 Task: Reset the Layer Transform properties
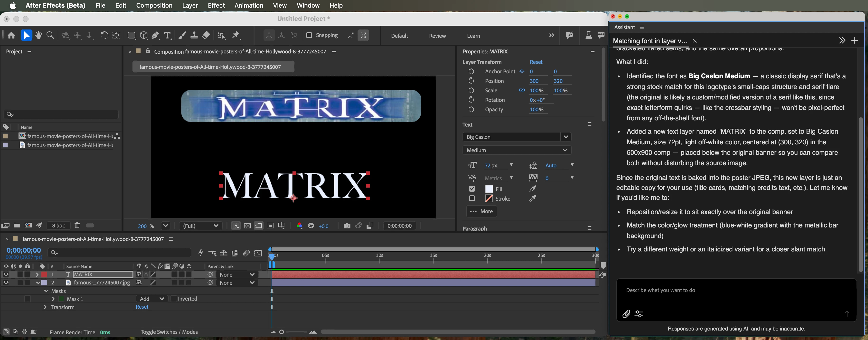[536, 62]
